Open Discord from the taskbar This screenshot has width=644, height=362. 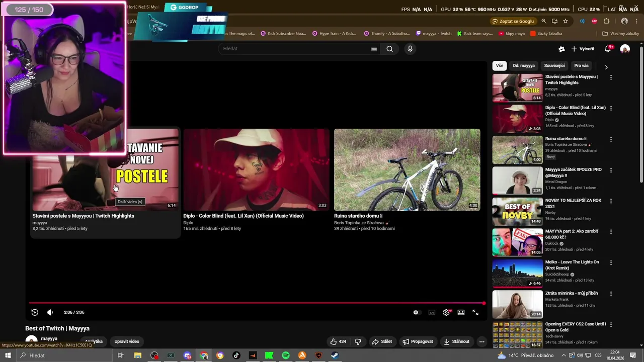coord(187,355)
